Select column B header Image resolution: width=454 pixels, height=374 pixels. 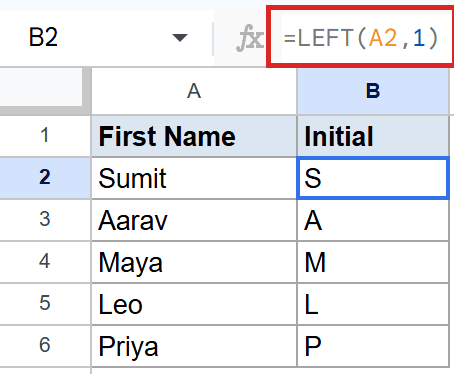pyautogui.click(x=373, y=91)
